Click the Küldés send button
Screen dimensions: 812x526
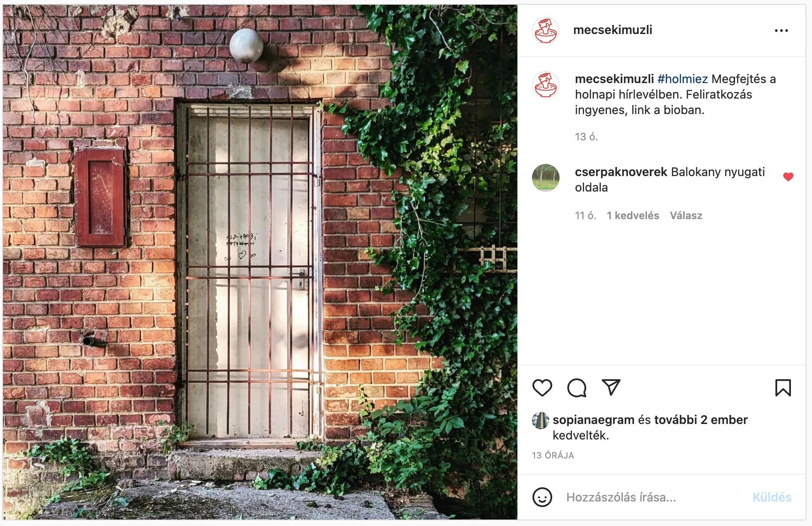pyautogui.click(x=772, y=497)
